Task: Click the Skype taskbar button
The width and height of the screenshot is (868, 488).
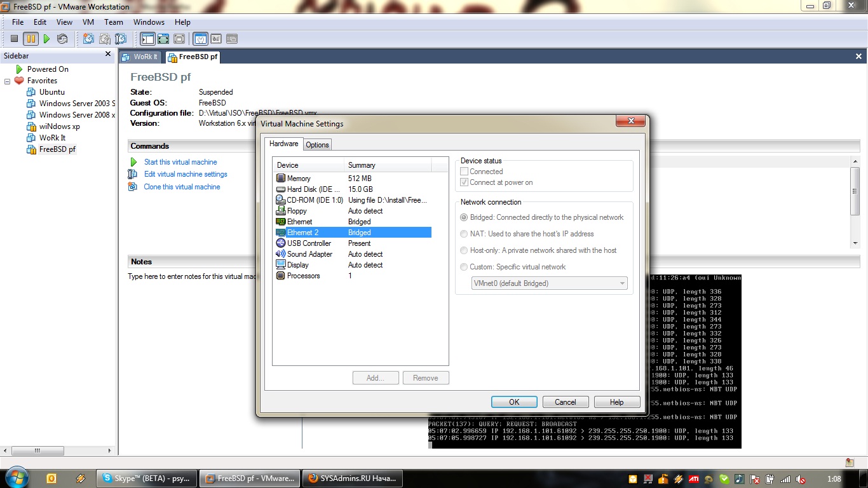Action: coord(146,478)
